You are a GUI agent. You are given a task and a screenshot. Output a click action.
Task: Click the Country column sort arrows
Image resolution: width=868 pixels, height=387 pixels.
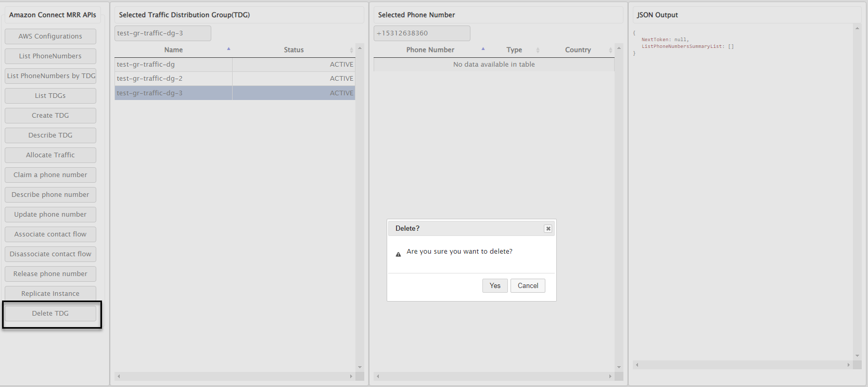tap(610, 50)
